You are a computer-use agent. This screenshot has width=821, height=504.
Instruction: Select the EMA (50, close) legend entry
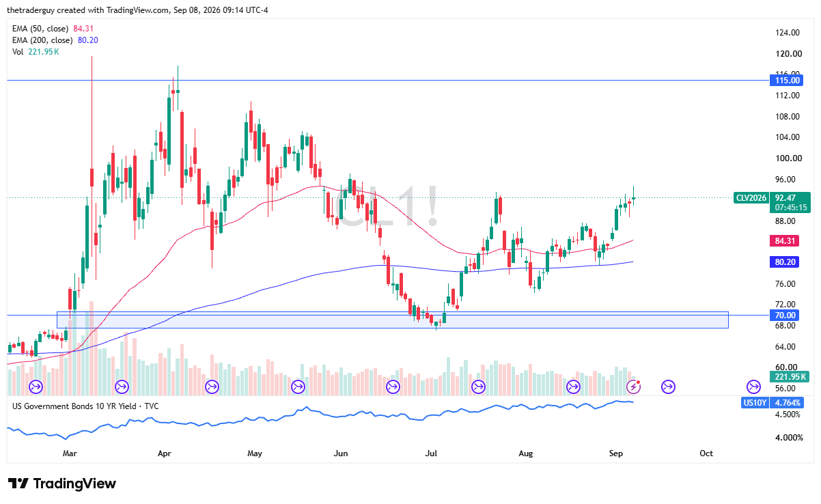click(x=53, y=28)
